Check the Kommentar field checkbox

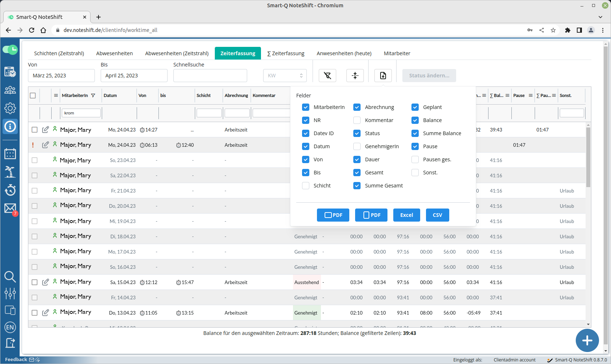357,120
